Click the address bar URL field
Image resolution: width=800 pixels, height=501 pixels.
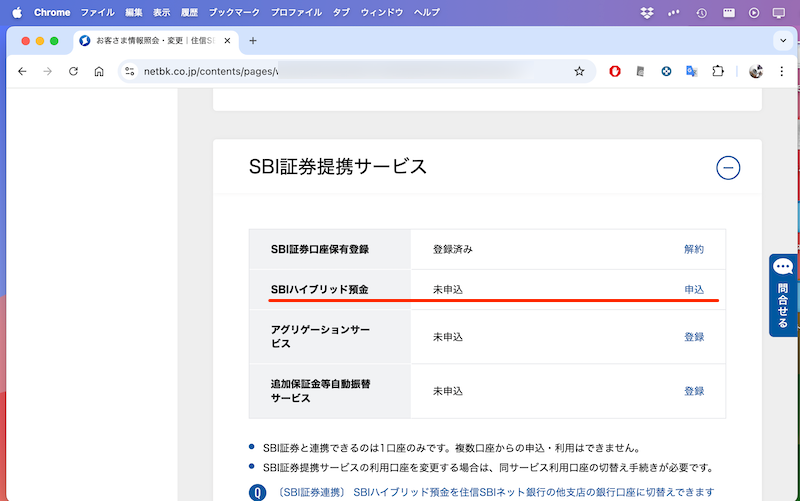350,72
